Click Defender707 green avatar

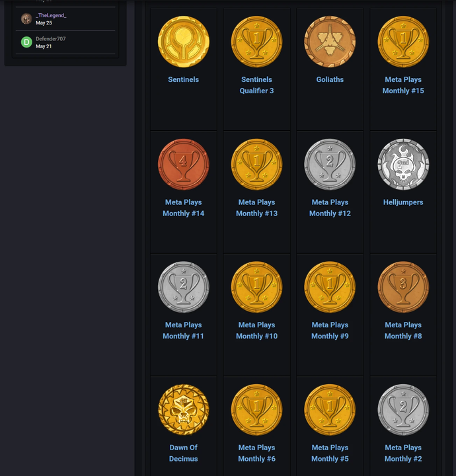tap(26, 42)
